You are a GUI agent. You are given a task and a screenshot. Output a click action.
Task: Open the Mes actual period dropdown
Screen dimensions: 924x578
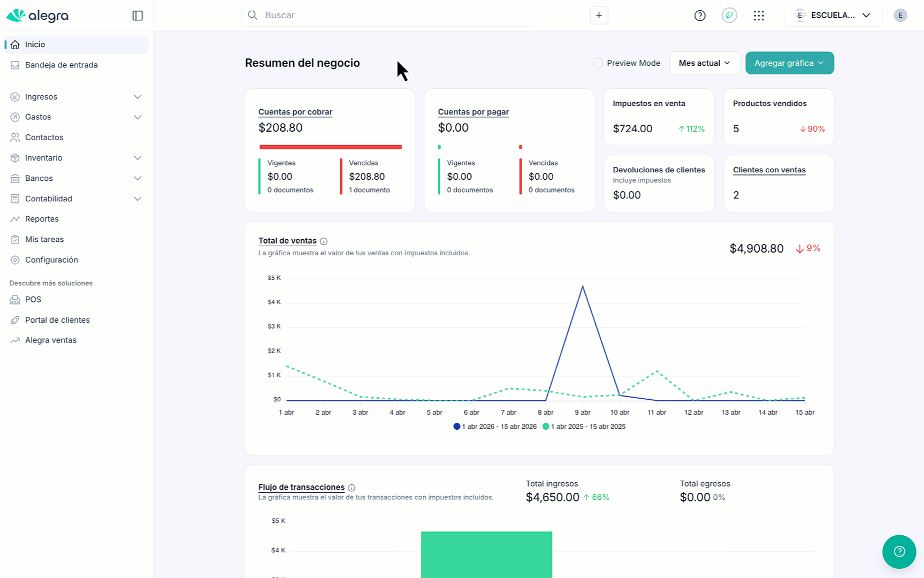[705, 63]
